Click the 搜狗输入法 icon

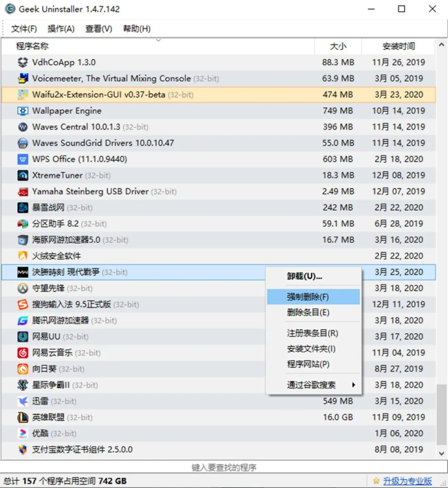22,305
